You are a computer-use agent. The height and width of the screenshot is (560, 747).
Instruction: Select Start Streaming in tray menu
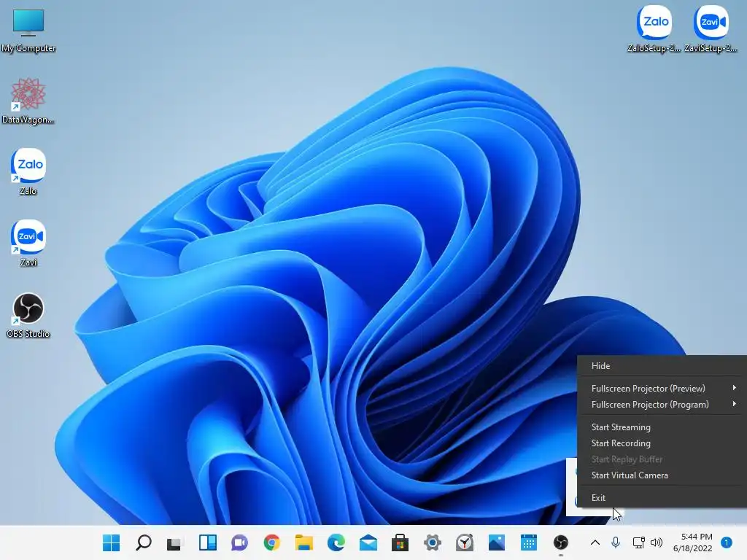pos(662,427)
